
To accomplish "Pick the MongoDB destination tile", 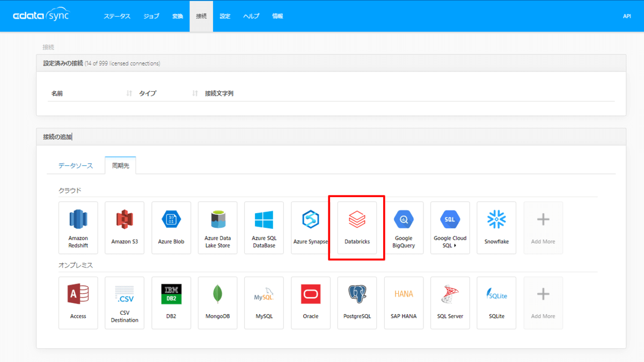I will tap(217, 303).
